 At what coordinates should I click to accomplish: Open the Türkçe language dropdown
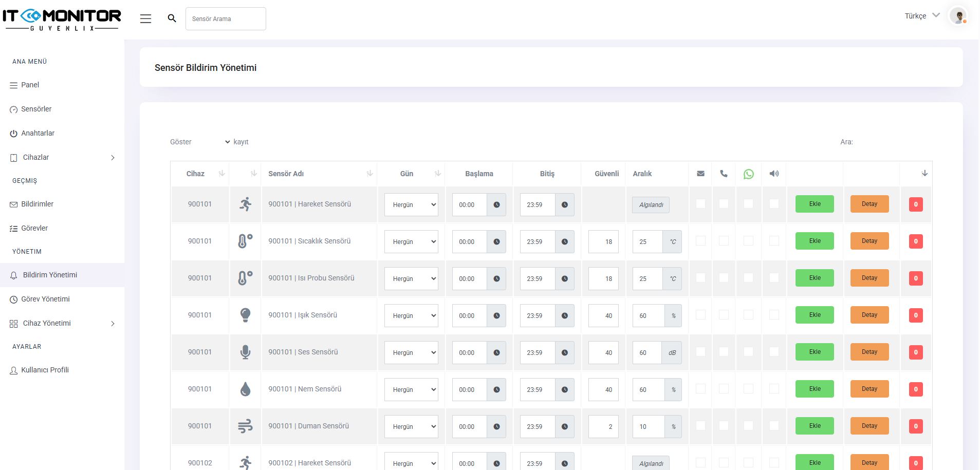click(922, 16)
